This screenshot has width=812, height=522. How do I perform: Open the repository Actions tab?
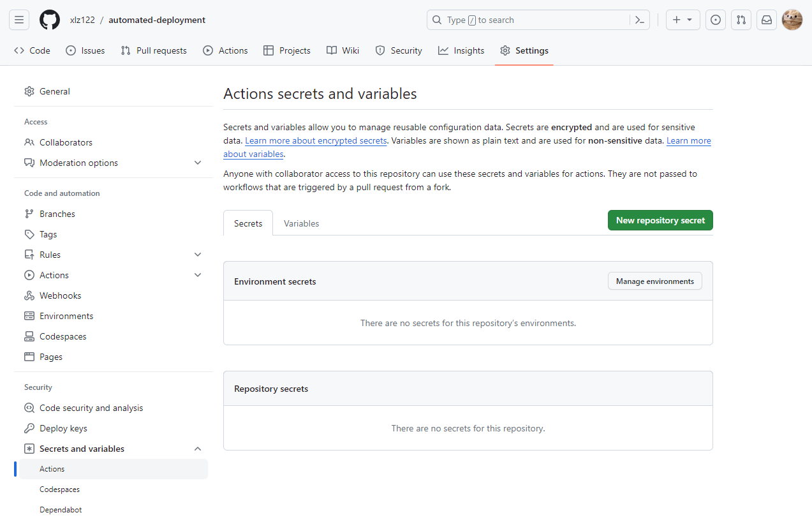(x=225, y=50)
